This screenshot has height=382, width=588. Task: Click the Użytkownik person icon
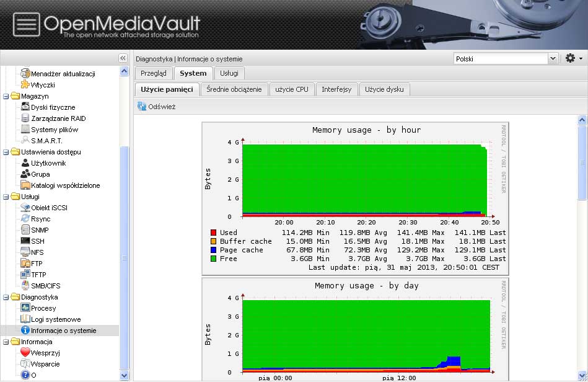[x=25, y=163]
